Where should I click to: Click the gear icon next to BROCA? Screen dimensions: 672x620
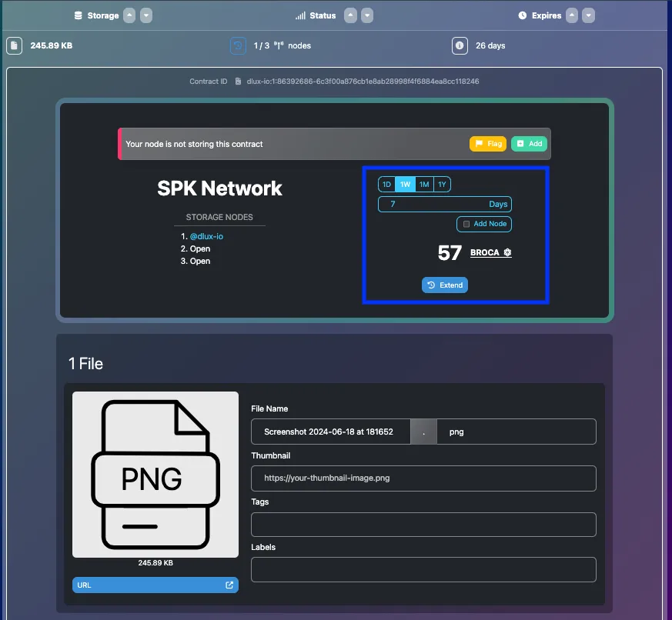pos(507,252)
